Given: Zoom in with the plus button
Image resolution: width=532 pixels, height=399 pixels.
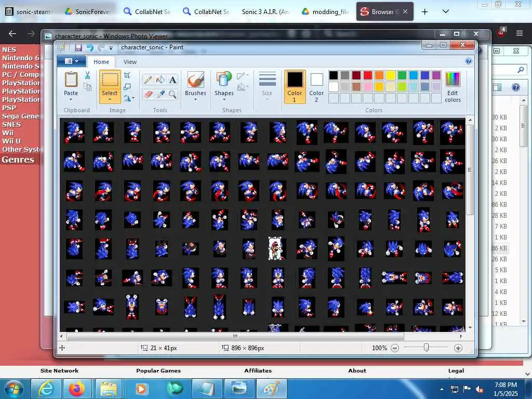Looking at the screenshot, I should coord(458,348).
